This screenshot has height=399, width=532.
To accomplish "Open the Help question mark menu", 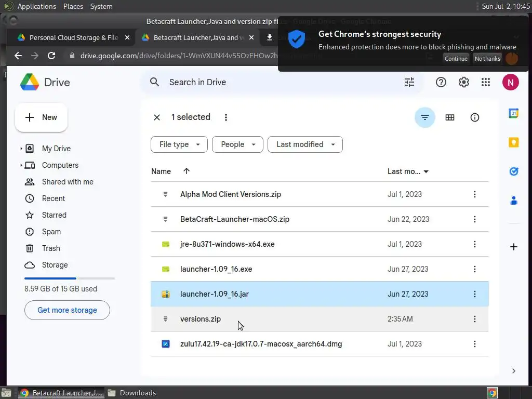I will click(441, 82).
